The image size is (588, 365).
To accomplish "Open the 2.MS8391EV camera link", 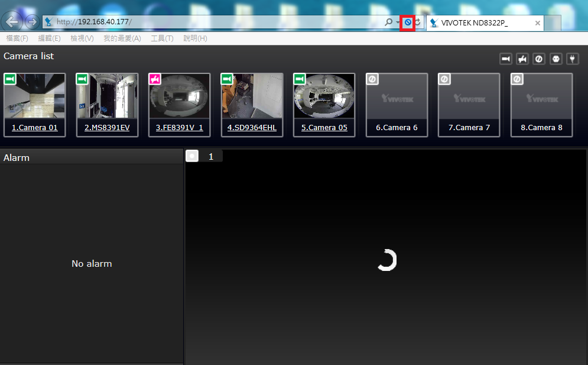I will (x=107, y=127).
